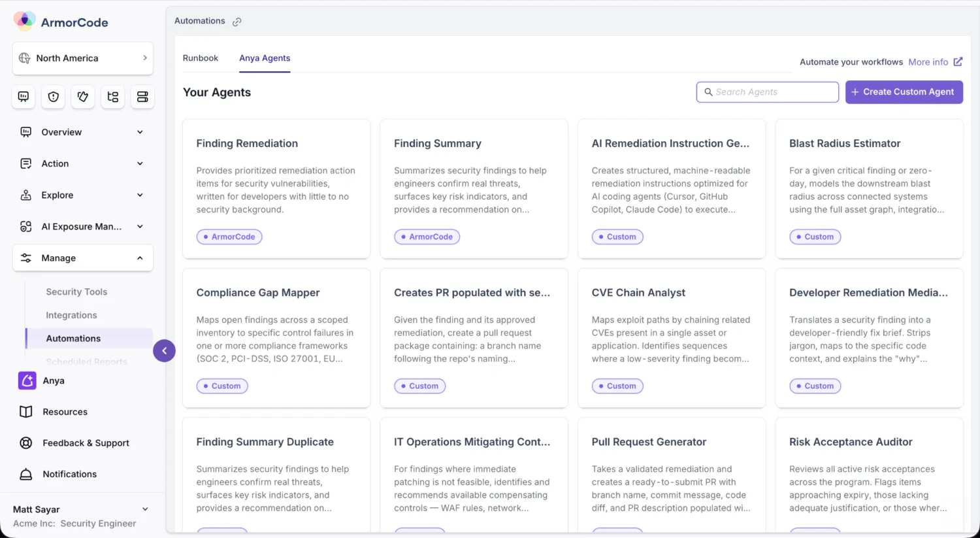Open the Blast Radius Estimator card
Screen dimensions: 980x538
pos(870,189)
